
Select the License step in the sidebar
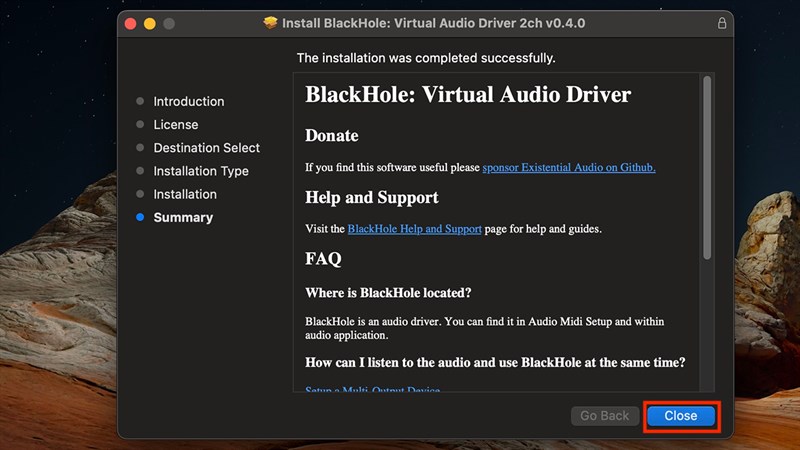click(175, 125)
